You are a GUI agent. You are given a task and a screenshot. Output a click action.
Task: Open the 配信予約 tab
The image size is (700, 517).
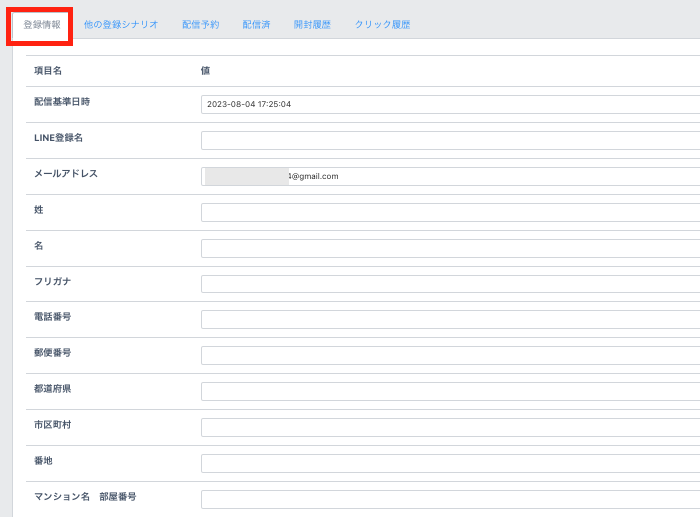200,24
